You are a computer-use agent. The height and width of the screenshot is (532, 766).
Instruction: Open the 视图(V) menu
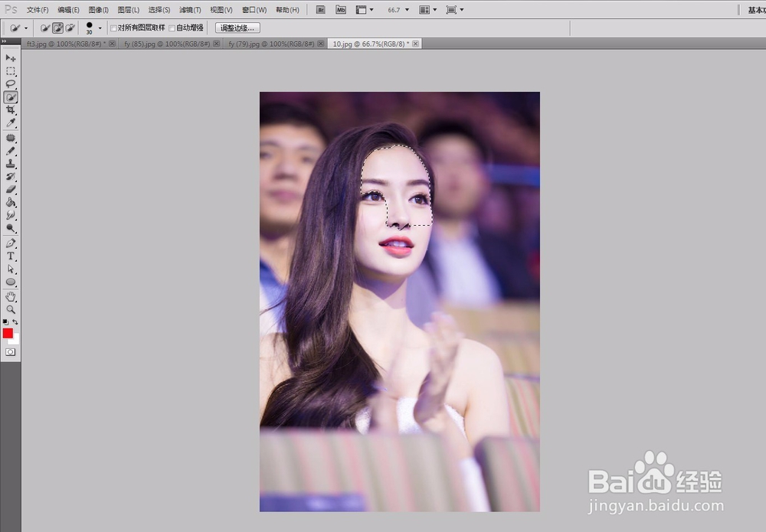[221, 10]
